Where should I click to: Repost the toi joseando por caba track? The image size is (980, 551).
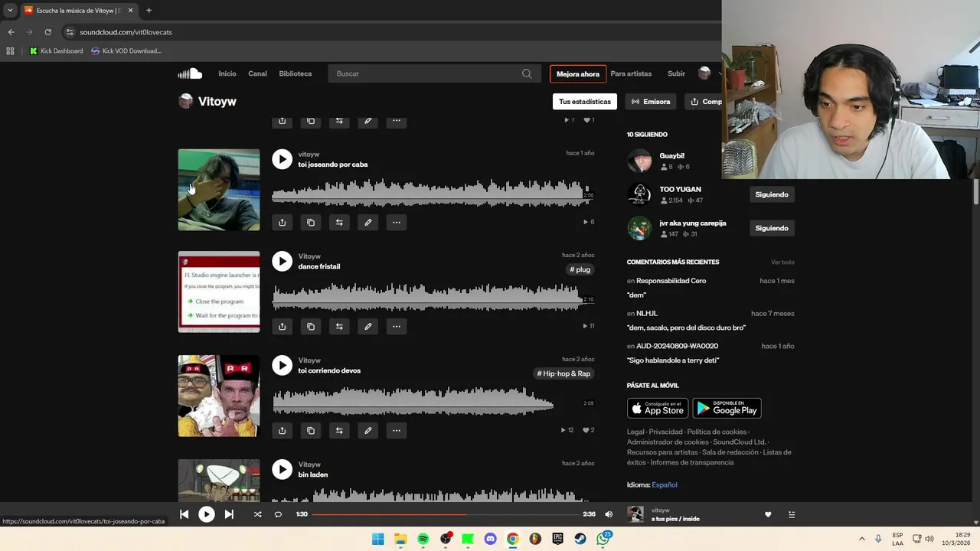pos(339,222)
